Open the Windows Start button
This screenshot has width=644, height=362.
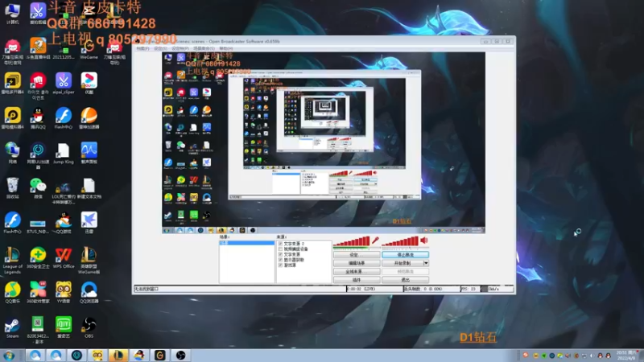click(x=9, y=355)
